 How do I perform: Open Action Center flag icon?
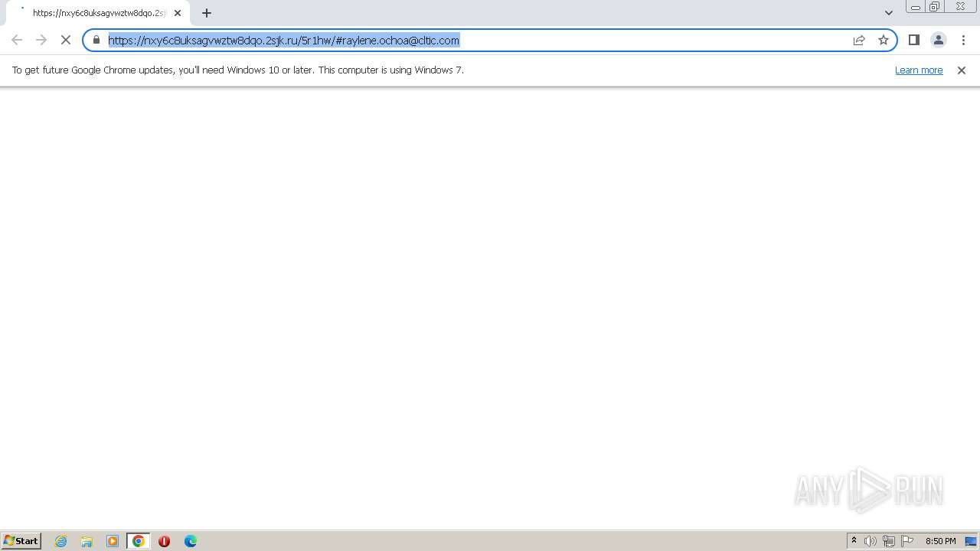pyautogui.click(x=907, y=541)
